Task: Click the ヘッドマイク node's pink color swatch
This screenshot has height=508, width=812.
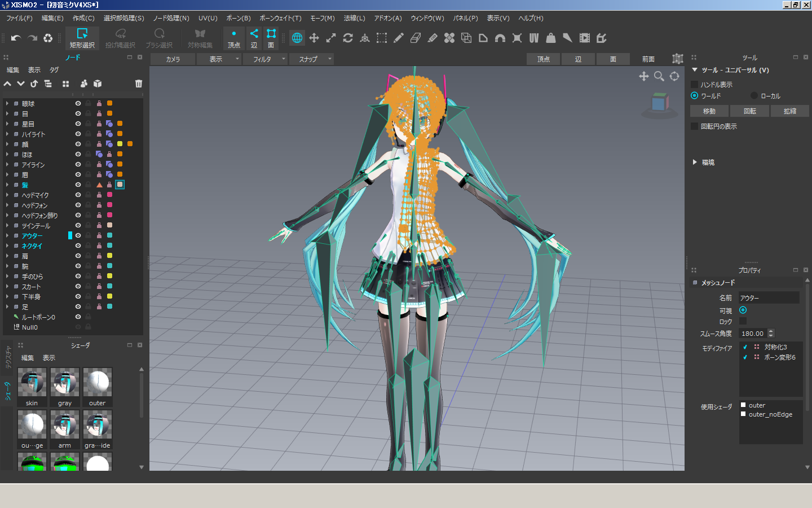Action: click(109, 195)
